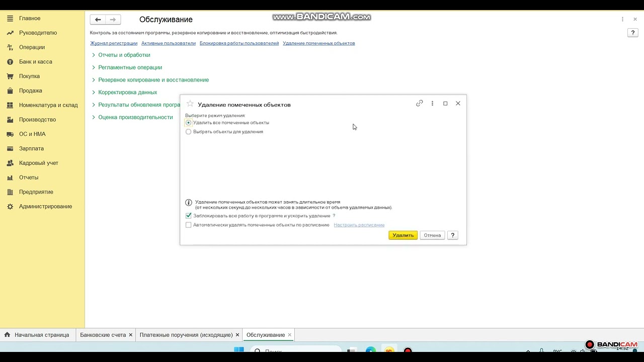The image size is (644, 362).
Task: Click the Зарплата card icon
Action: [10, 149]
